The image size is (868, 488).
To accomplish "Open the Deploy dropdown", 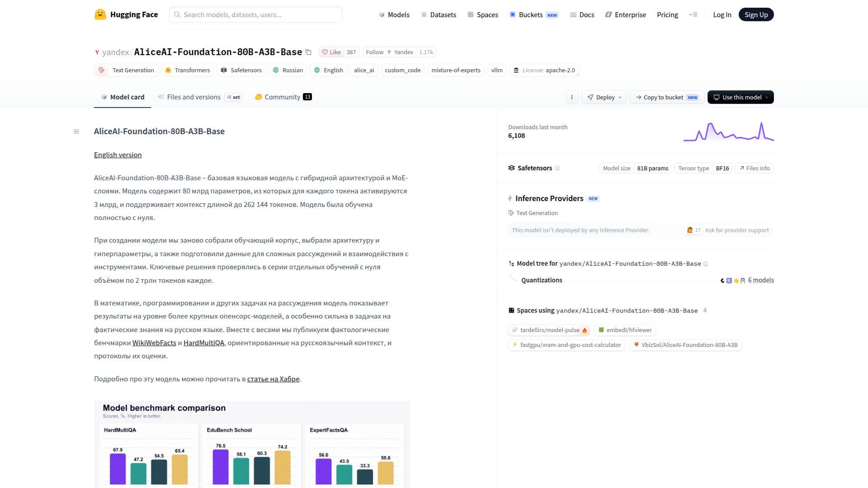I will click(604, 97).
